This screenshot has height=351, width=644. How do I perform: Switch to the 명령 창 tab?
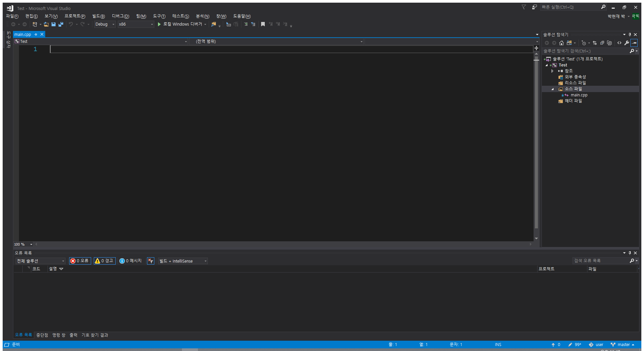pos(59,335)
